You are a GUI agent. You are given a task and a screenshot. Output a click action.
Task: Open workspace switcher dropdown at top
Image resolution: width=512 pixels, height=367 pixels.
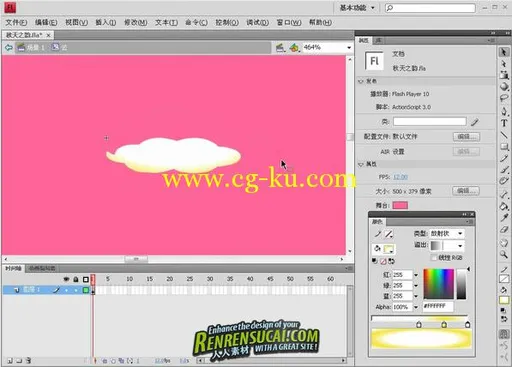click(x=357, y=8)
